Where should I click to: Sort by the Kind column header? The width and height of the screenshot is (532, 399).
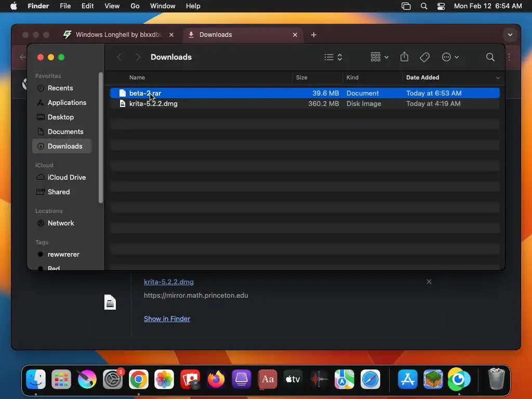(x=352, y=77)
